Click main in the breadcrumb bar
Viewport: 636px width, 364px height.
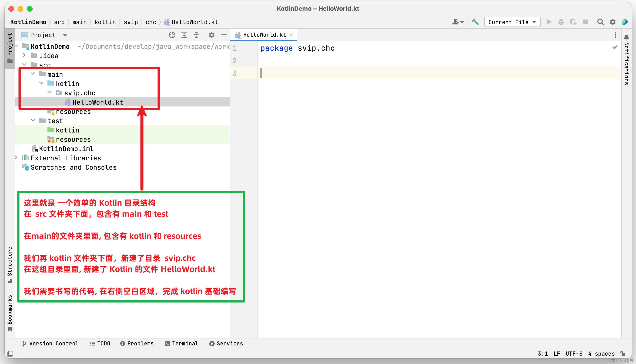[x=80, y=22]
